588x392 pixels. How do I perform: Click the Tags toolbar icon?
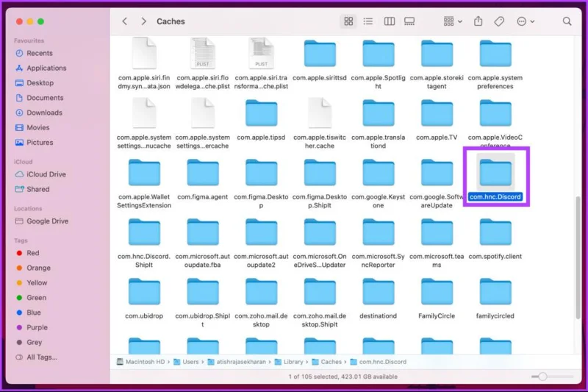tap(499, 21)
